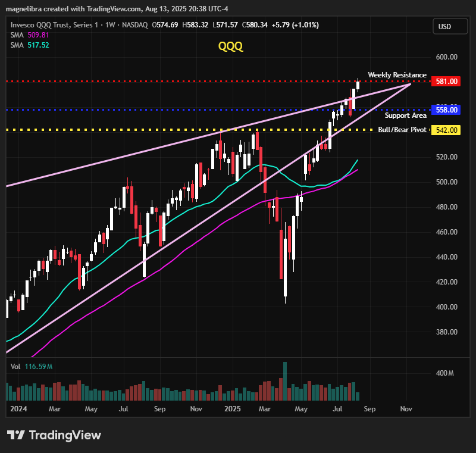
Task: Select the 581.00 resistance price label
Action: [x=446, y=82]
